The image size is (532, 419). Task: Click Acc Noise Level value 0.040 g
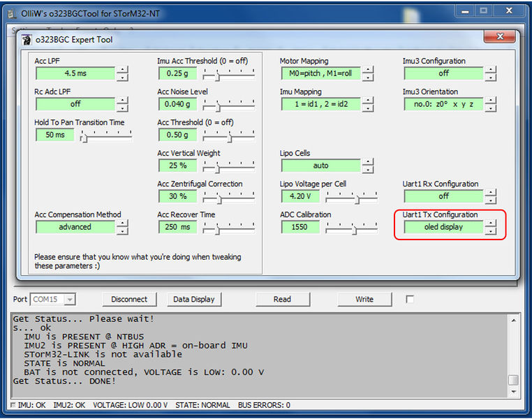point(177,104)
